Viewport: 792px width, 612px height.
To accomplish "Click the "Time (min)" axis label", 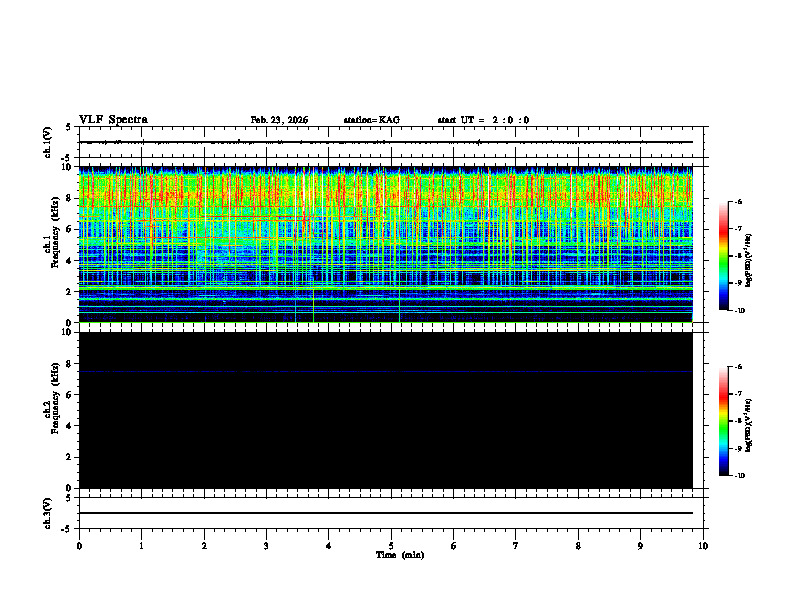I will click(x=400, y=555).
